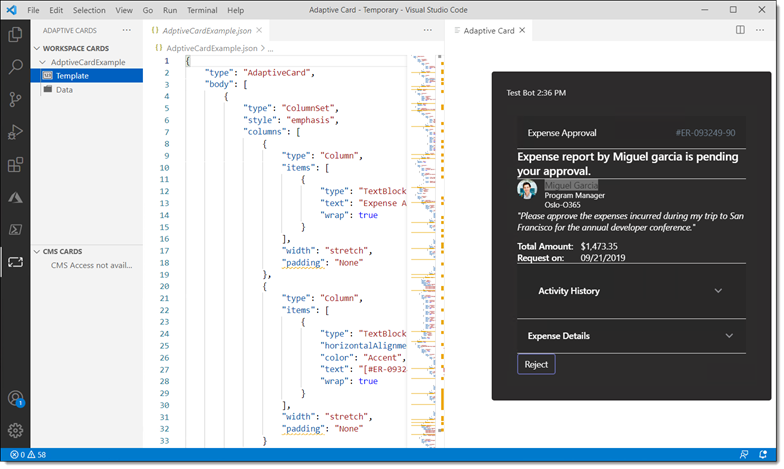Image resolution: width=784 pixels, height=469 pixels.
Task: Open the Manage gear settings icon
Action: pyautogui.click(x=15, y=431)
